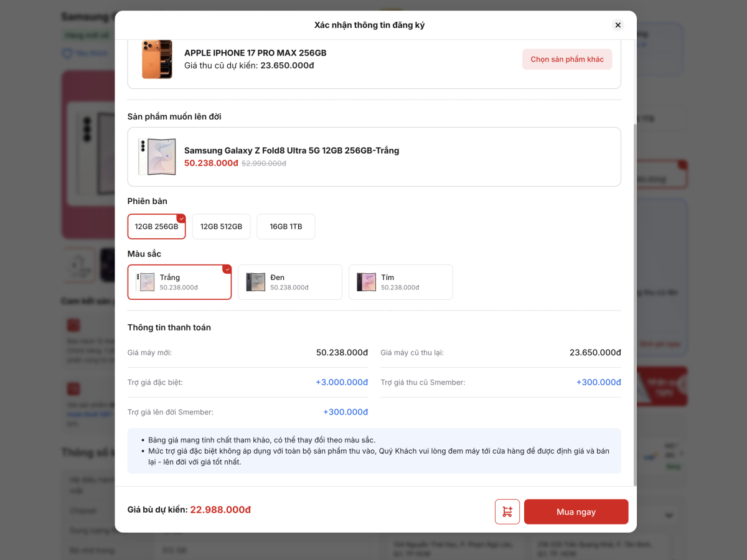Click the 'APPLE IPHONE 17 PRO MAX 256GB' title
The image size is (747, 560).
tap(255, 53)
